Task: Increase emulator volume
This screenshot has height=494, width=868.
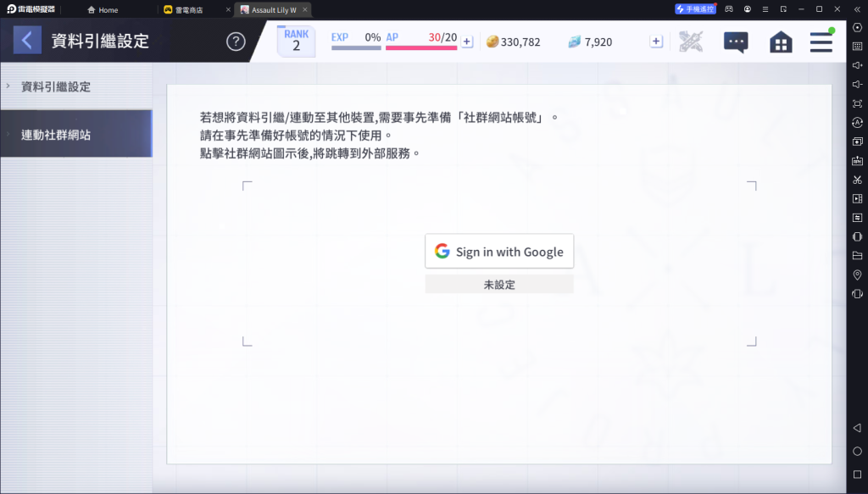Action: click(858, 65)
